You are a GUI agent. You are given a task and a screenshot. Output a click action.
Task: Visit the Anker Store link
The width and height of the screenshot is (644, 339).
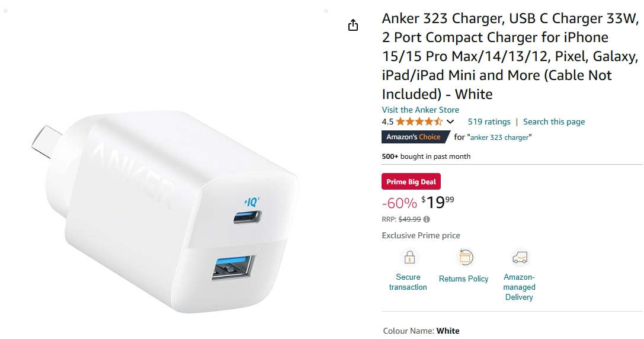[420, 110]
